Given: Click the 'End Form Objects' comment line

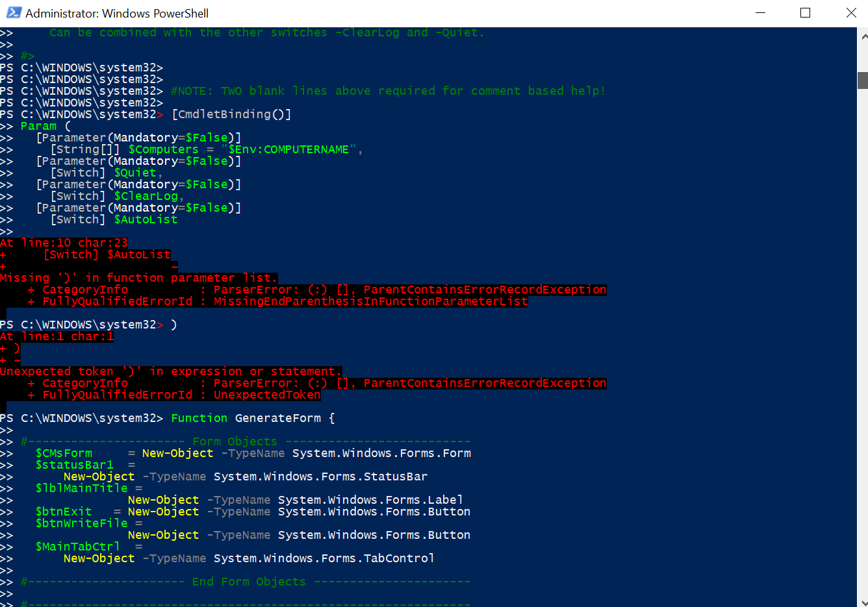Looking at the screenshot, I should click(248, 582).
